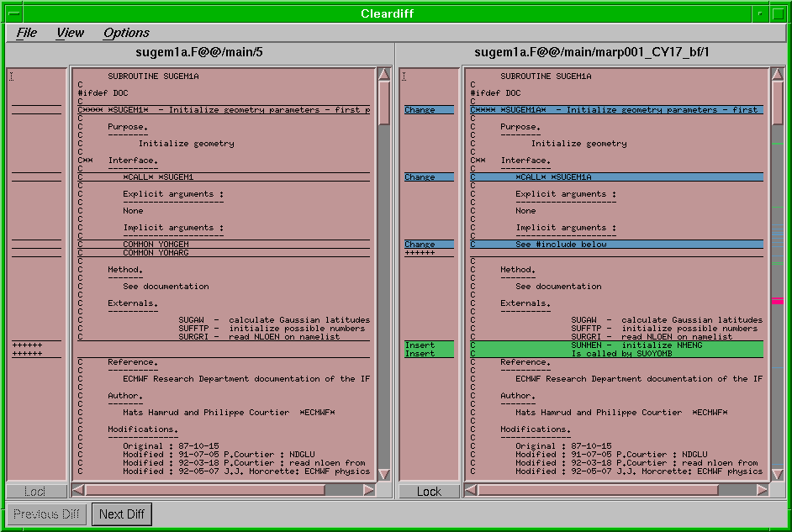
Task: Click the right pane Lock button
Action: [430, 492]
